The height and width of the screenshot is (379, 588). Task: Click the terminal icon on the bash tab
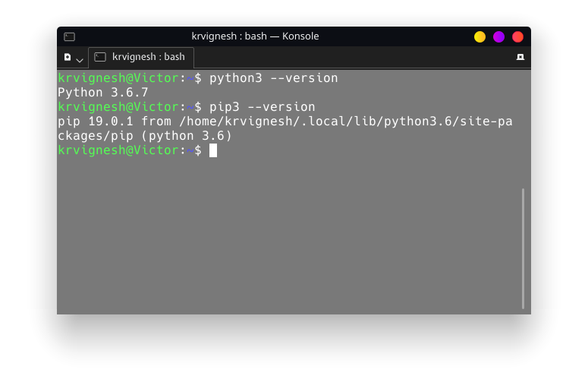(100, 57)
